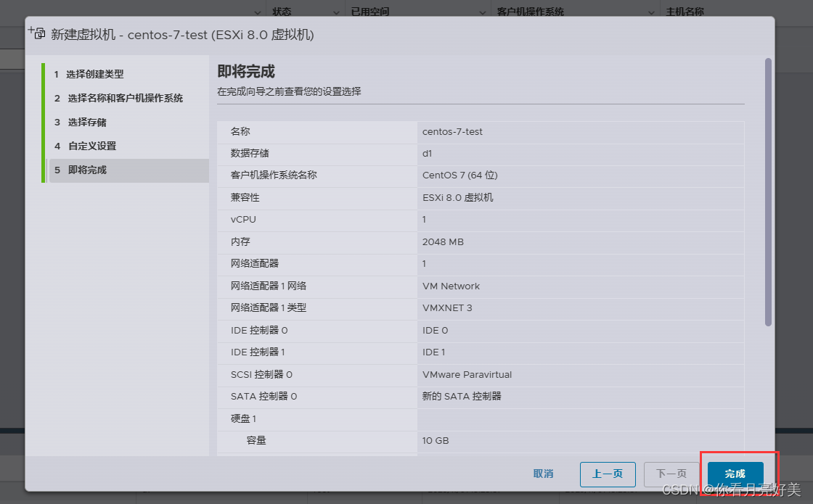Screen dimensions: 813x504
Task: Open the 客户机操作系统 column dropdown arrow
Action: 651,11
